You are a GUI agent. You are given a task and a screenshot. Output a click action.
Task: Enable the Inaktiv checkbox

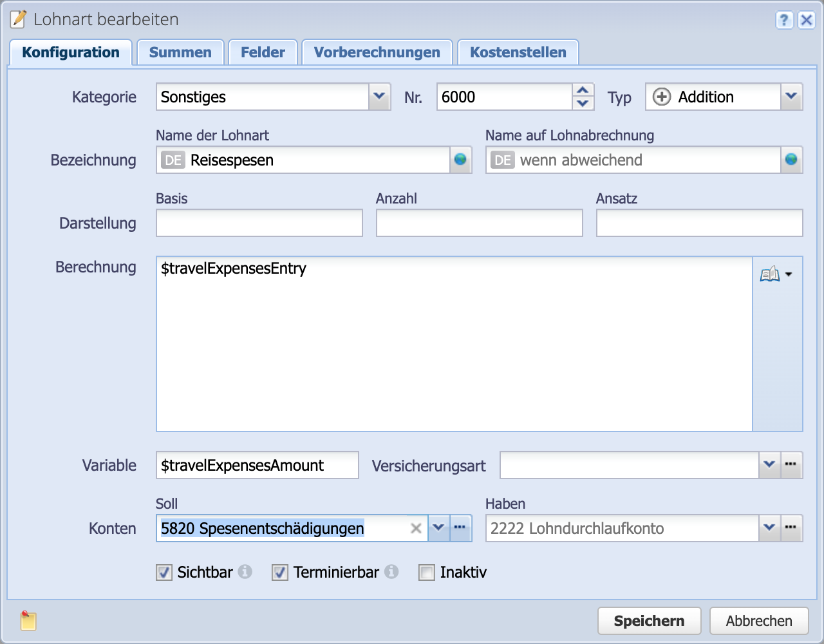tap(427, 573)
